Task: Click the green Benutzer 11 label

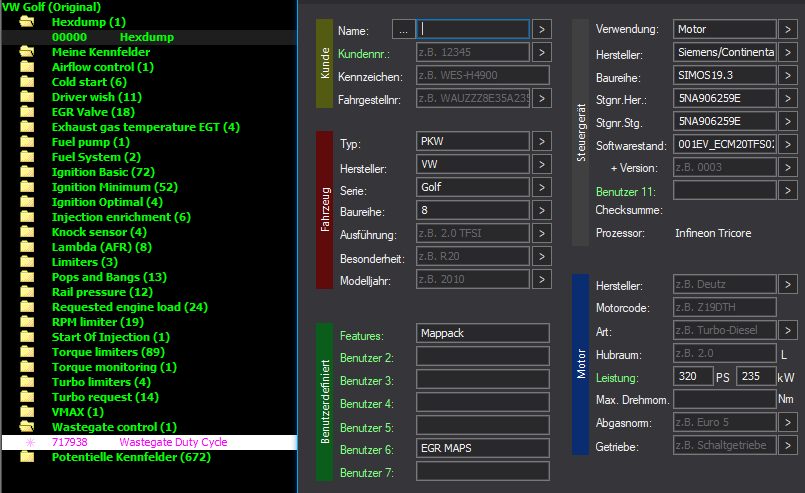Action: 626,192
